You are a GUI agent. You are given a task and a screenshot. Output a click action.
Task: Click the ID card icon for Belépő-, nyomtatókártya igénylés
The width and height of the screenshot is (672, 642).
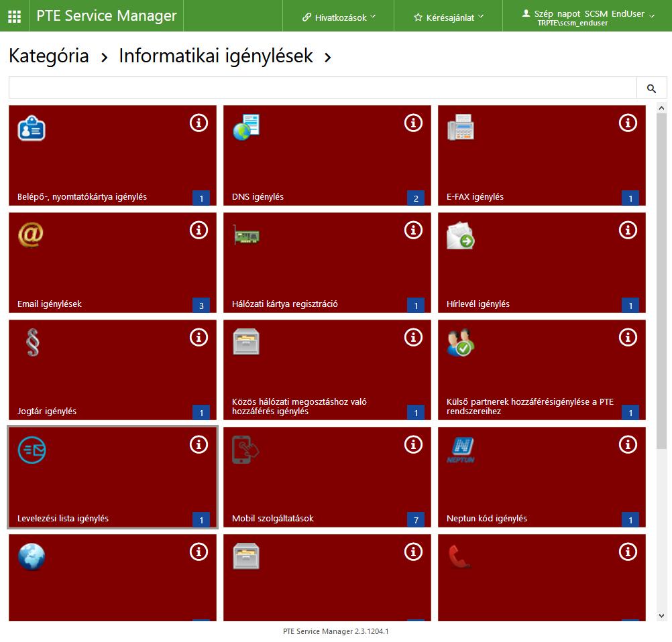tap(32, 128)
